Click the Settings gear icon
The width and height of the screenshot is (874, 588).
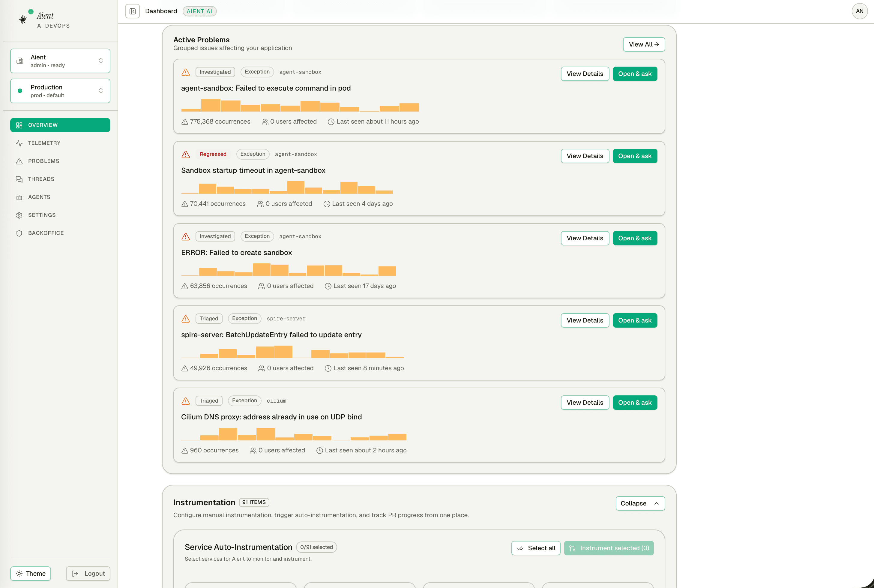click(19, 215)
